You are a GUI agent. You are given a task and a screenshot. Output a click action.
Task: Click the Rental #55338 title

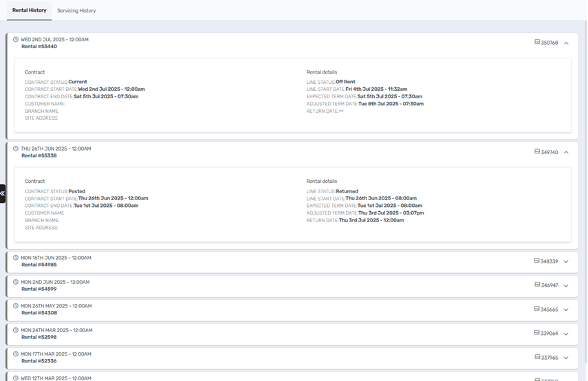39,155
